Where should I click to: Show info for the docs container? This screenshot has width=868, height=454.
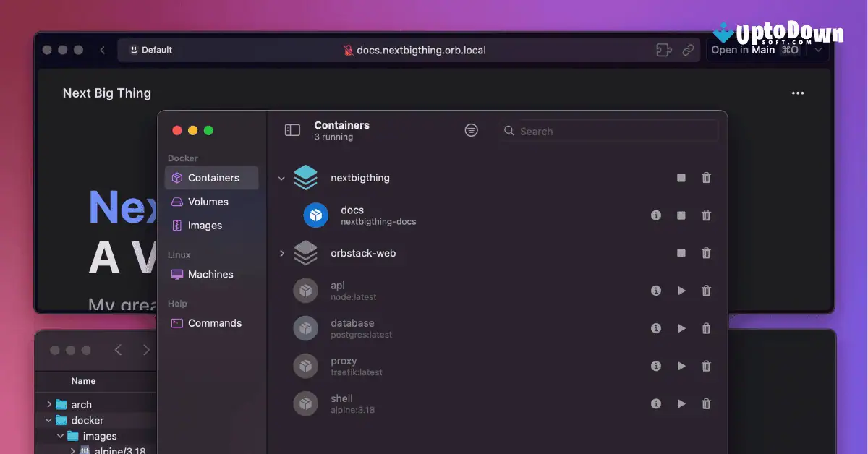[x=656, y=215]
